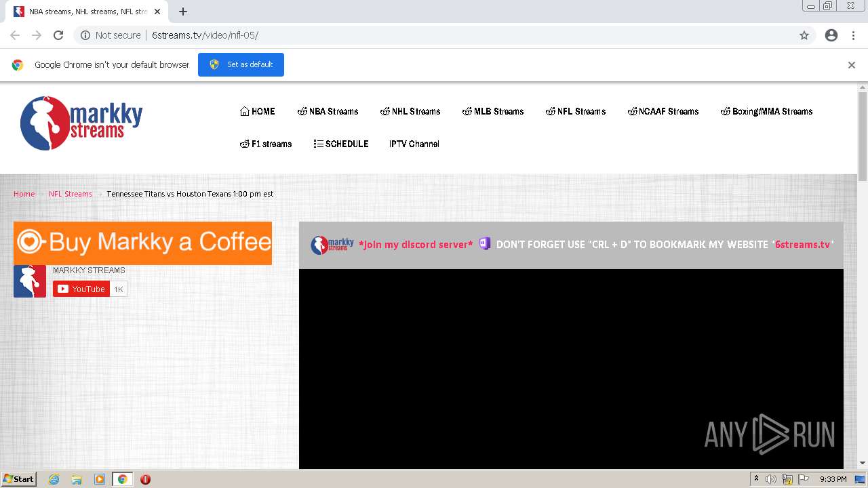Click show desktop tray icon

coord(861,479)
